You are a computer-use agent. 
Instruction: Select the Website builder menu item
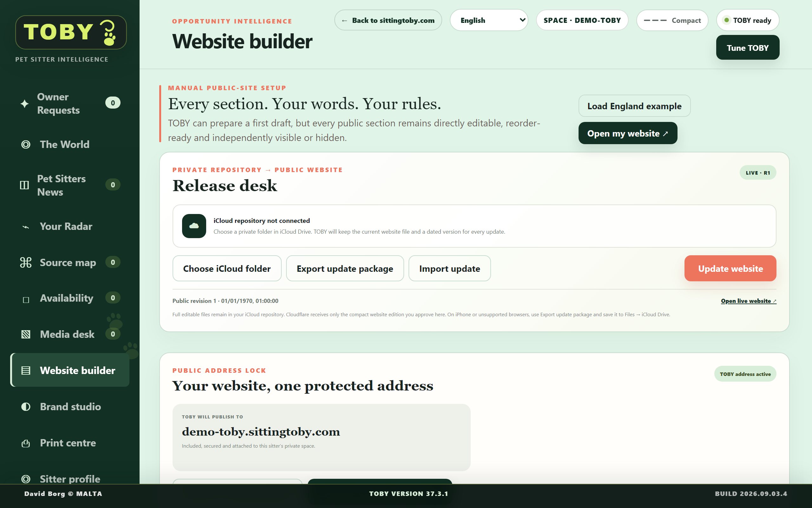click(x=70, y=370)
